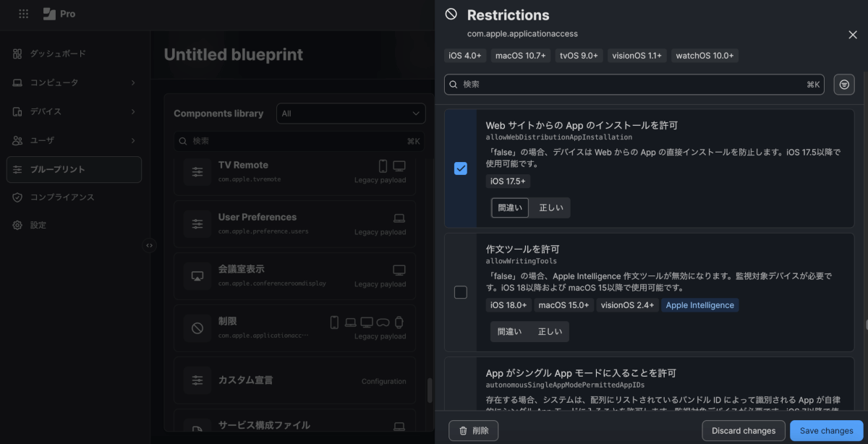Expand the ユーザ submenu chevron
868x444 pixels.
click(132, 140)
